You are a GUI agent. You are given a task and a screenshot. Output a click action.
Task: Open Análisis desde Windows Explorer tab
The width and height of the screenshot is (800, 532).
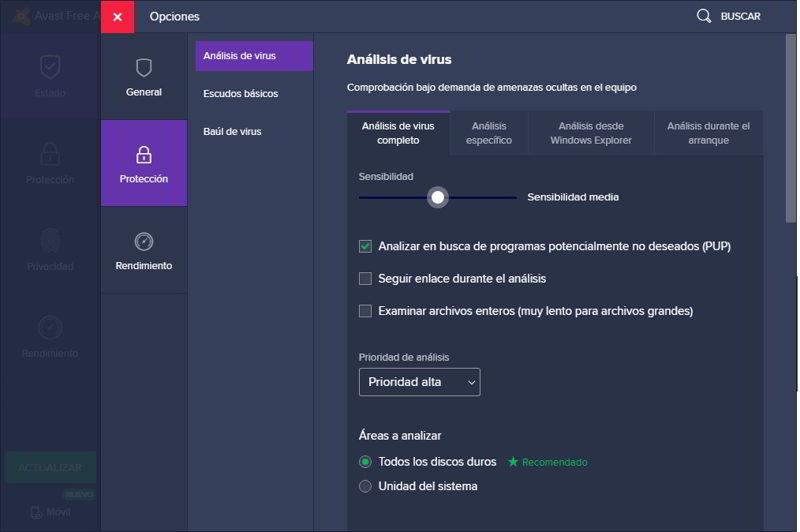(591, 133)
